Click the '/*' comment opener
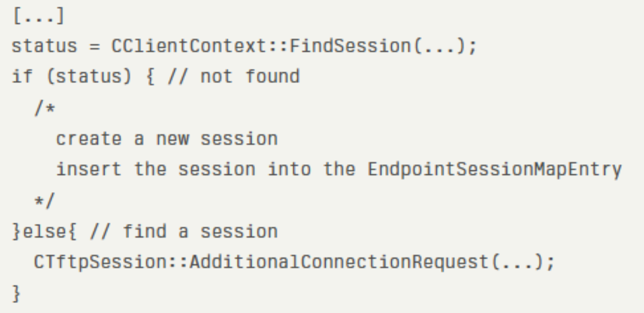 (x=45, y=108)
